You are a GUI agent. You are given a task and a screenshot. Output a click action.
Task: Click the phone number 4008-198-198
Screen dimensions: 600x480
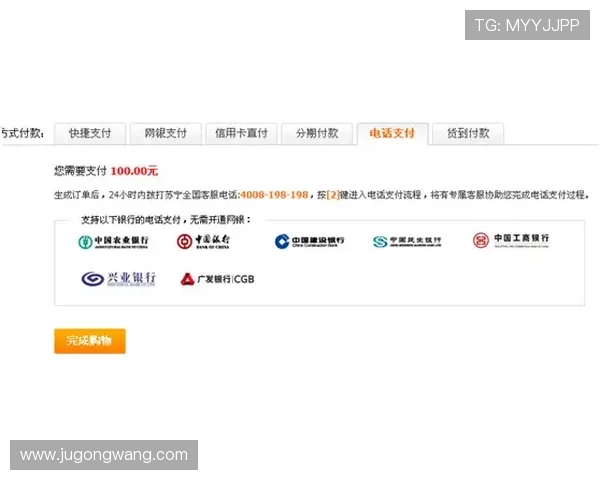click(x=274, y=195)
